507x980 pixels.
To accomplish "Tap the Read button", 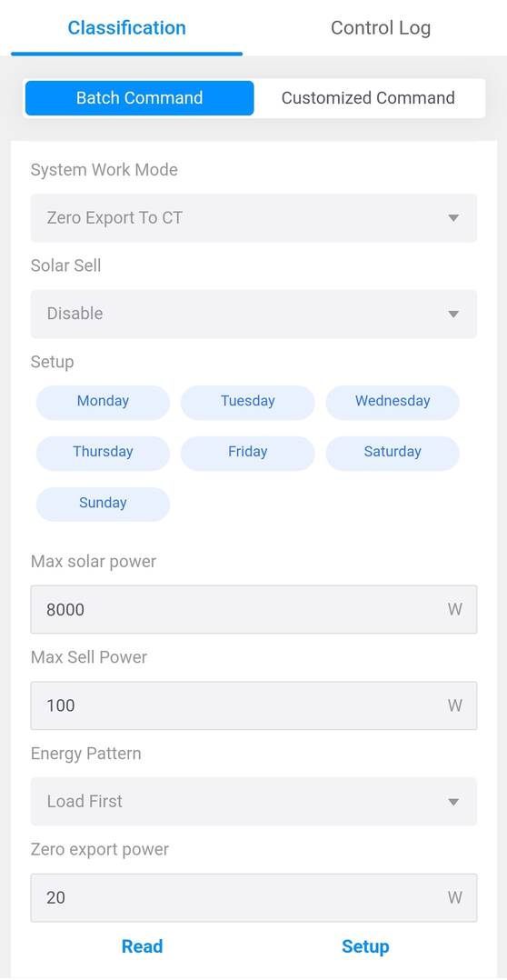I will point(143,946).
